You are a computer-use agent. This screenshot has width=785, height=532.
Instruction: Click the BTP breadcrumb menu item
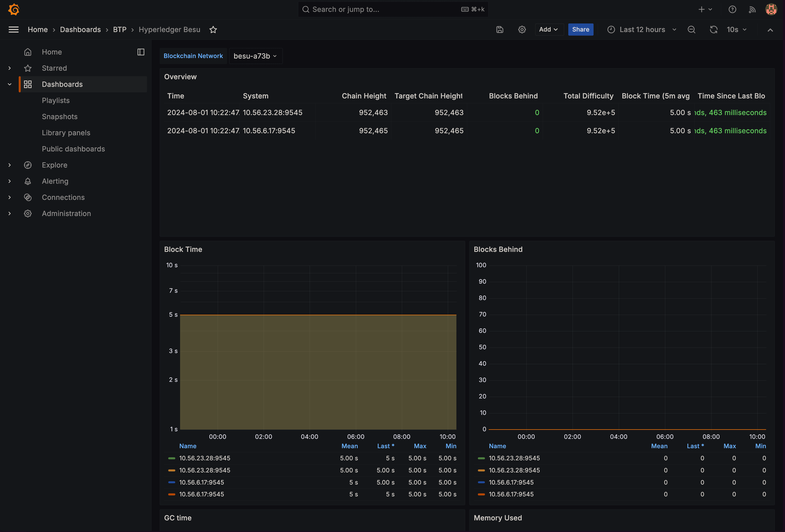click(119, 29)
